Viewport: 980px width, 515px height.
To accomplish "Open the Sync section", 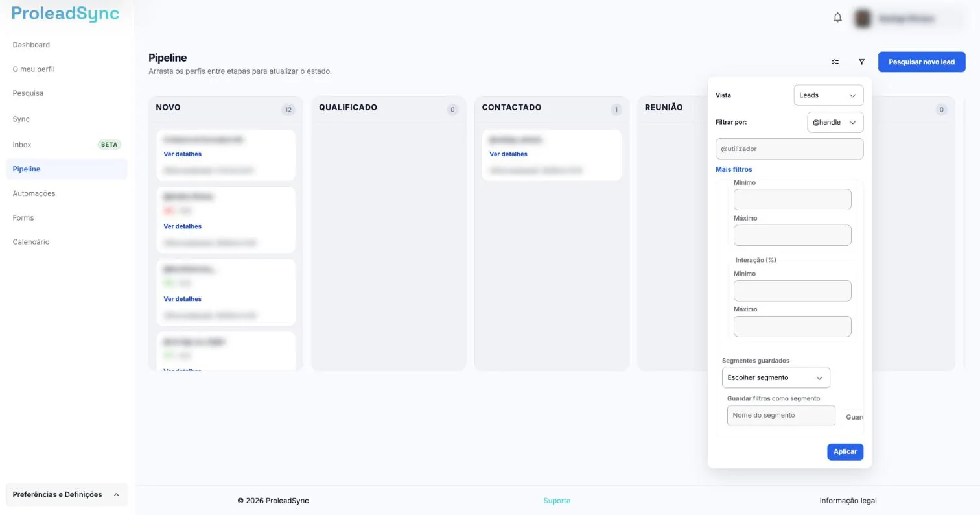I will [x=21, y=119].
